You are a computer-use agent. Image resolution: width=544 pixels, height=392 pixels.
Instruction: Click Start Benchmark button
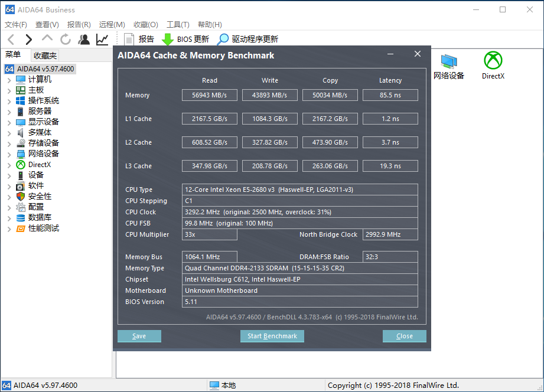(x=272, y=336)
